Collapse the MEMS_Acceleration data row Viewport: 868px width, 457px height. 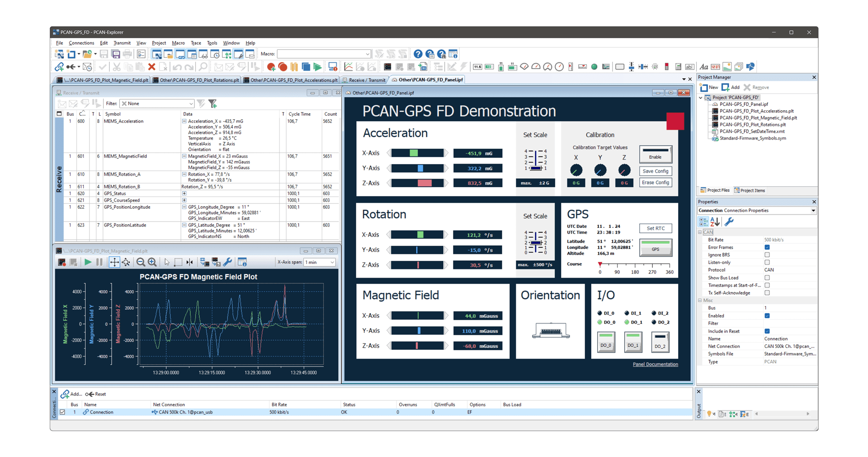tap(184, 121)
